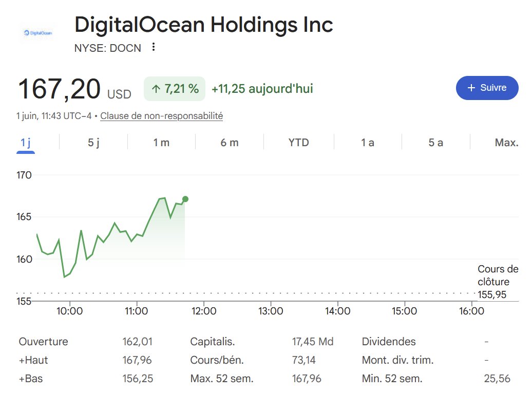Show the 1 a price chart
Screen dimensions: 532x415
(x=368, y=143)
